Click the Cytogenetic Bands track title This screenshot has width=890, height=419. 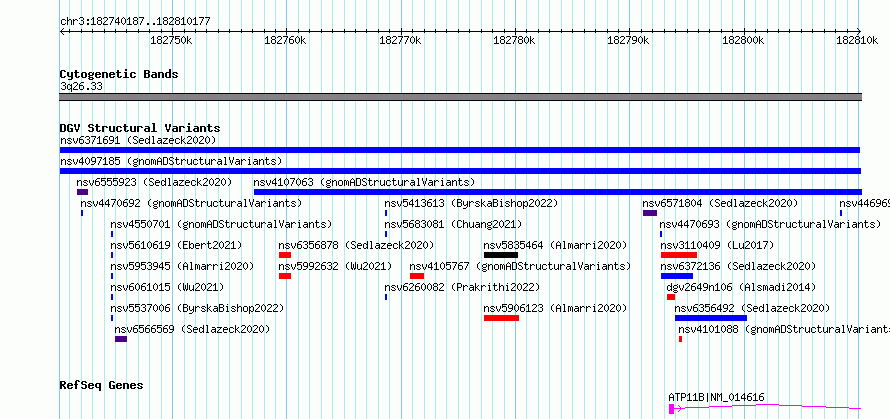pyautogui.click(x=119, y=74)
